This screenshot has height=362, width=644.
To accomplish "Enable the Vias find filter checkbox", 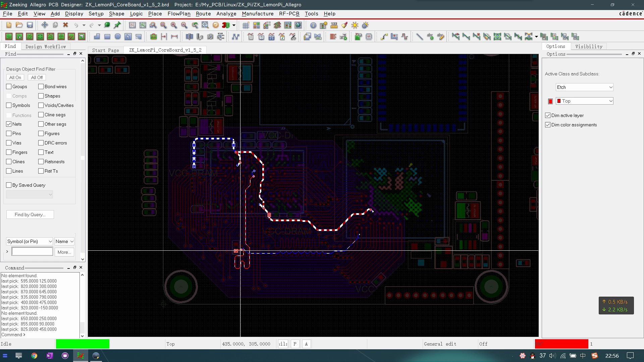I will (x=9, y=143).
